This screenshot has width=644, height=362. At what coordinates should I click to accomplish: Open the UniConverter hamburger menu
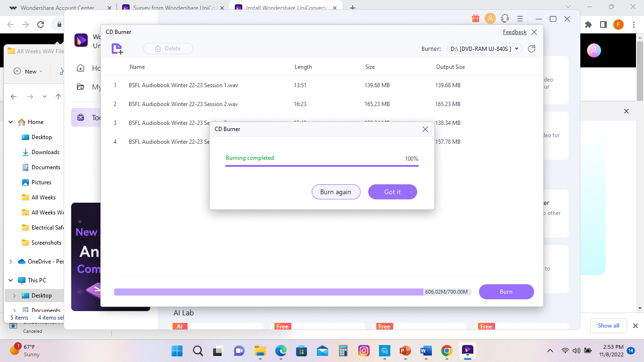520,19
